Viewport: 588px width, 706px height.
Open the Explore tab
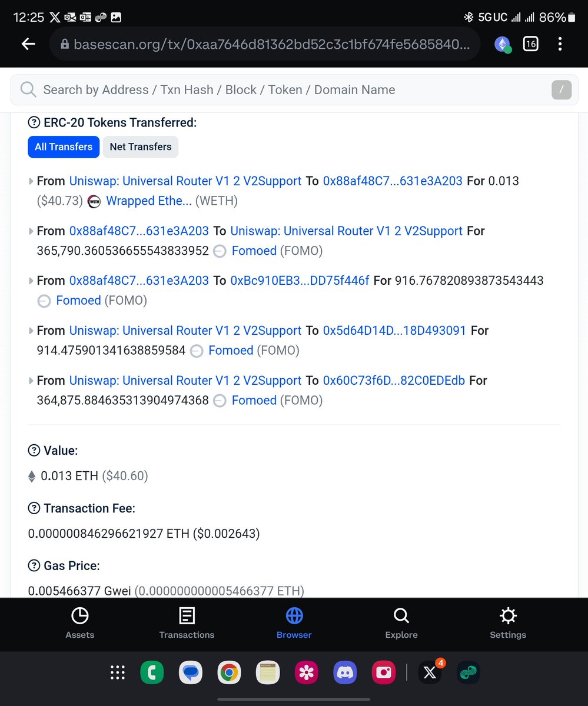click(401, 624)
